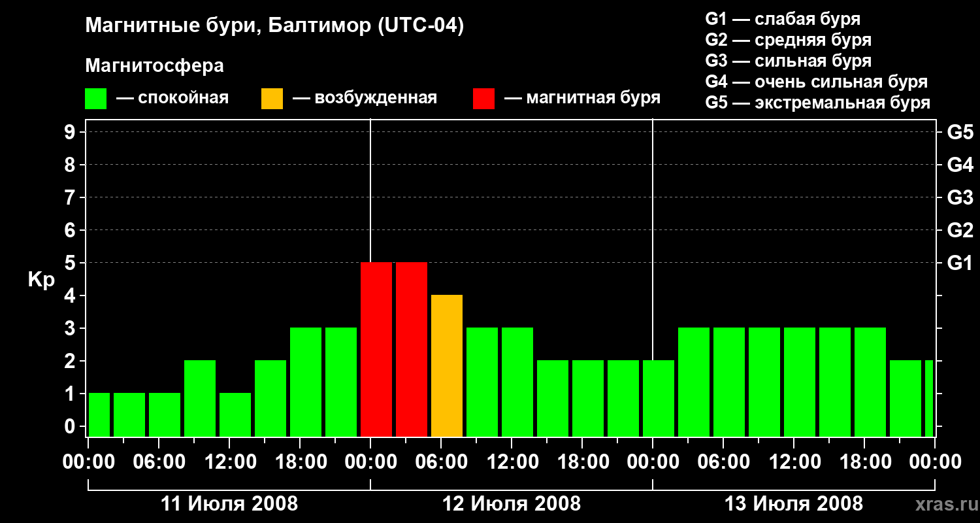Click the orange excited magnetosphere legend swatch
Viewport: 980px width, 523px height.
272,99
